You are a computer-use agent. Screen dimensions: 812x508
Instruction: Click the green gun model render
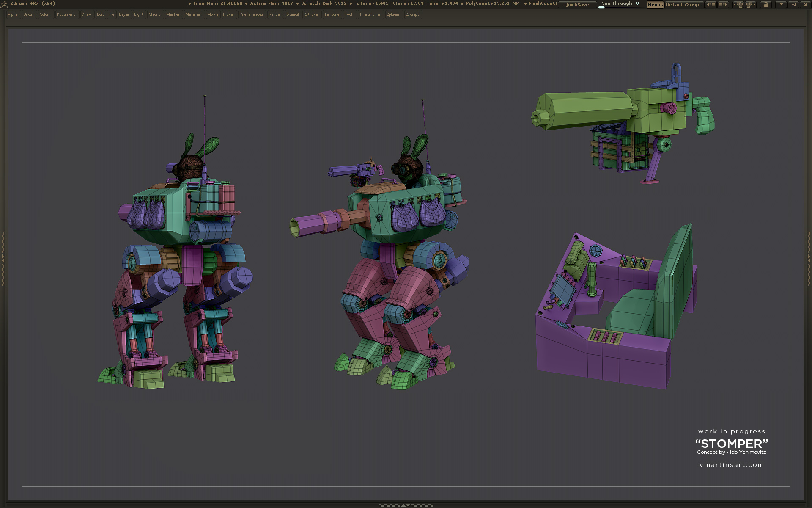tap(623, 124)
